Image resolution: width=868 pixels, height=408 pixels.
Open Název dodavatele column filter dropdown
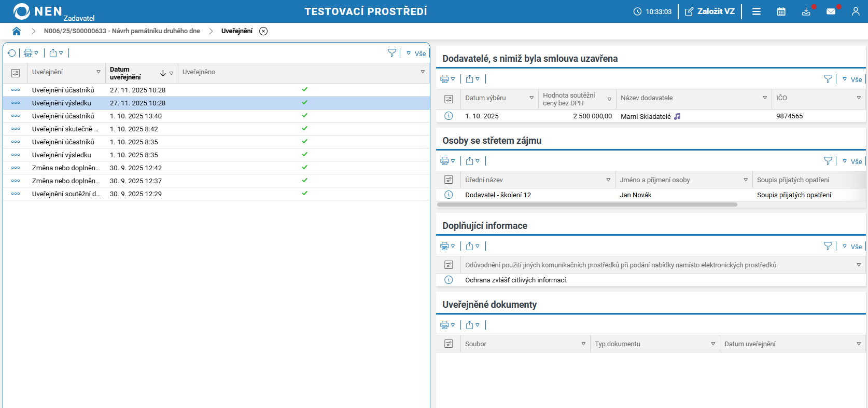[x=765, y=98]
